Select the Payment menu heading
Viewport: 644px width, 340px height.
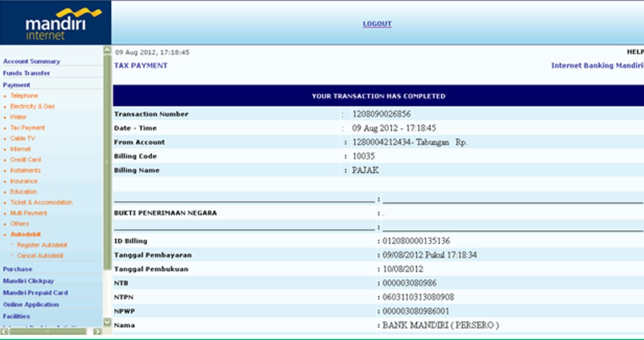pos(16,85)
